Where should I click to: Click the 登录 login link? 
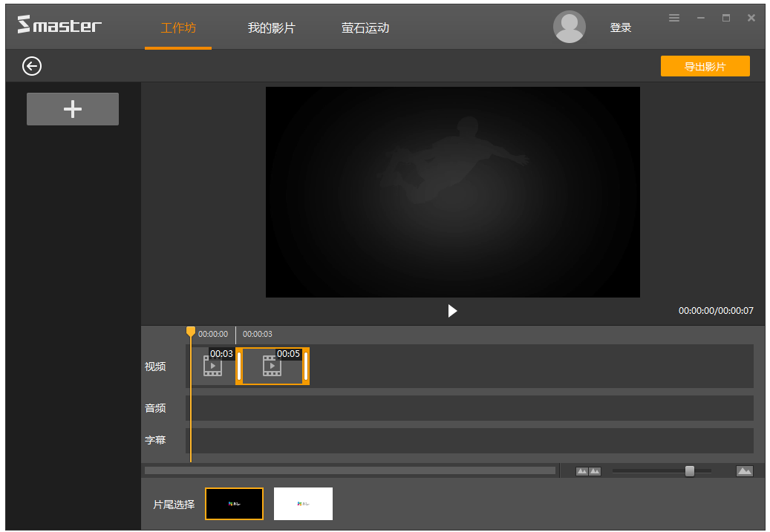(620, 28)
